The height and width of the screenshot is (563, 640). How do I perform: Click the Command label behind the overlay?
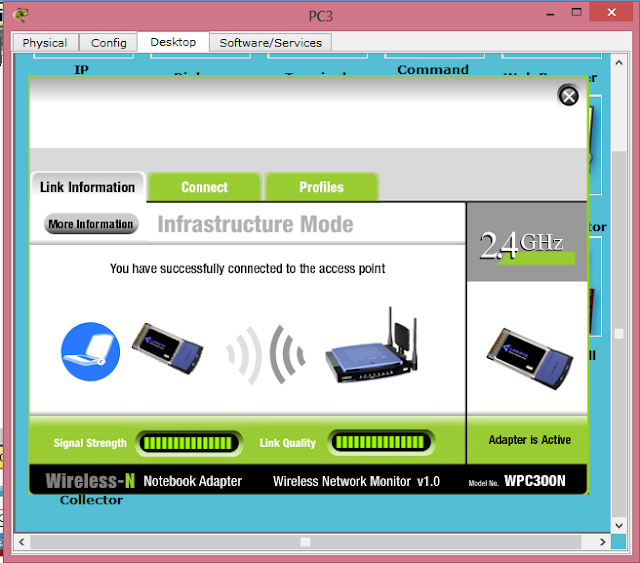click(x=433, y=70)
